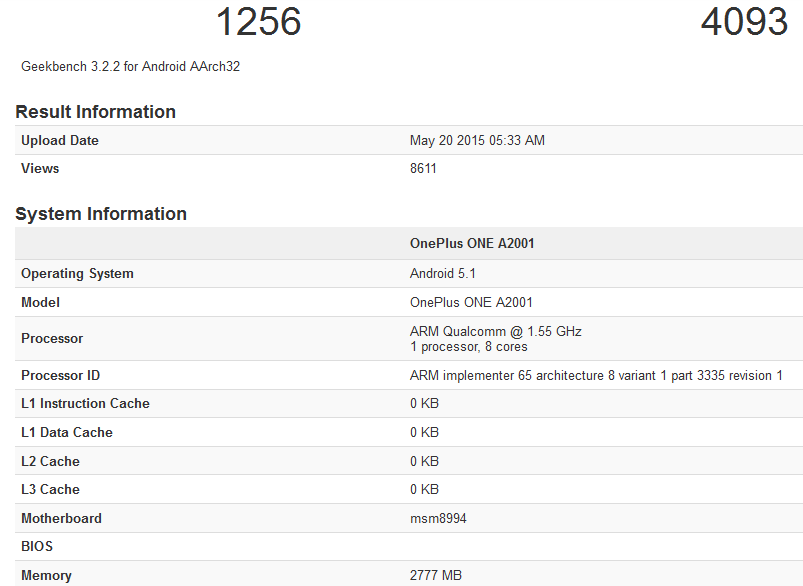Select the score 4093
The image size is (803, 586).
744,22
